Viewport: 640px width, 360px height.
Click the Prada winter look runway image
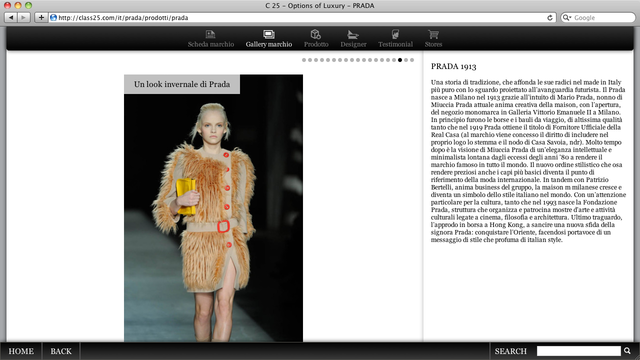click(x=213, y=208)
